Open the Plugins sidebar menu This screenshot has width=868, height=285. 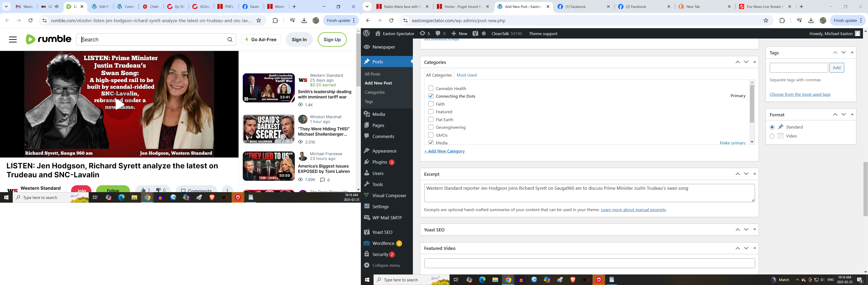pos(379,162)
